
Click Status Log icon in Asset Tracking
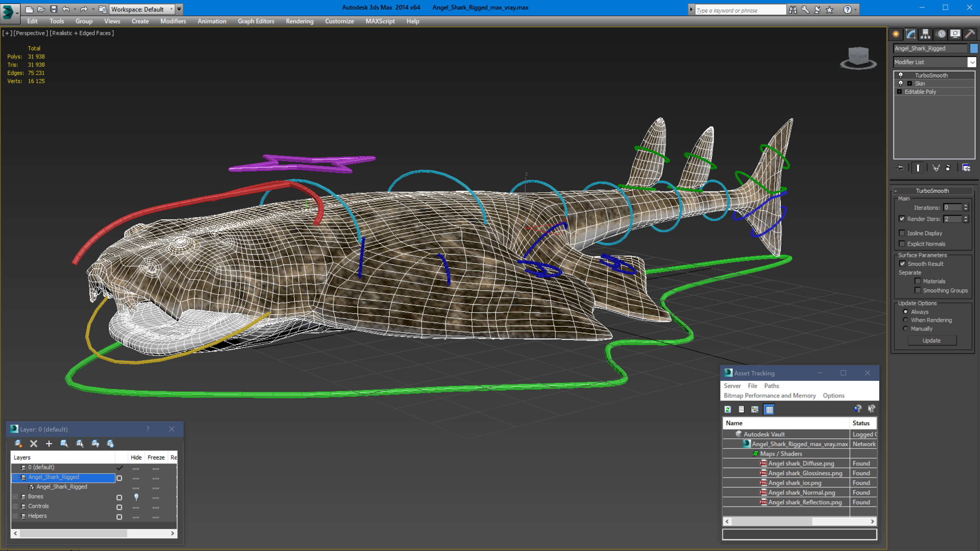click(x=741, y=409)
